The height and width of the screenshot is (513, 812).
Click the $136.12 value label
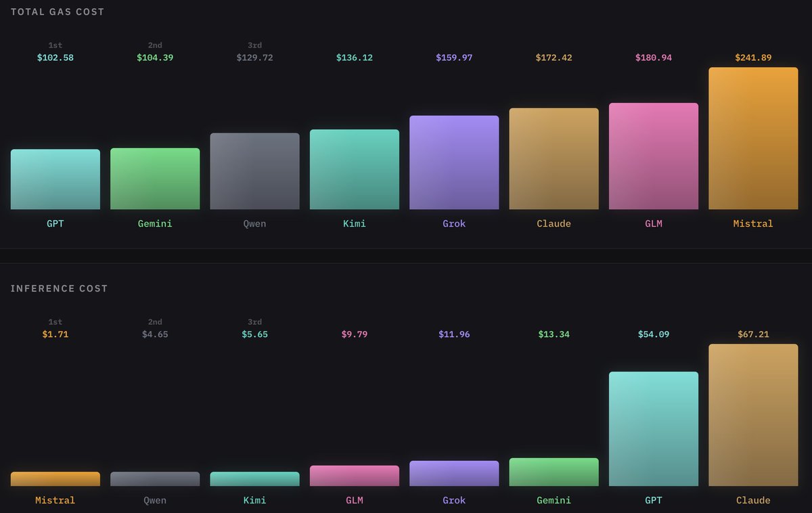355,58
